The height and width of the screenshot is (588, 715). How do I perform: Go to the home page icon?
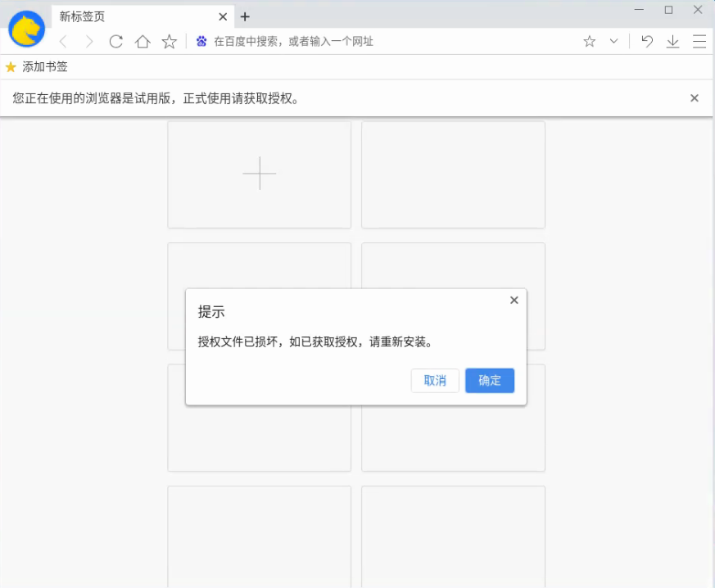pyautogui.click(x=143, y=42)
